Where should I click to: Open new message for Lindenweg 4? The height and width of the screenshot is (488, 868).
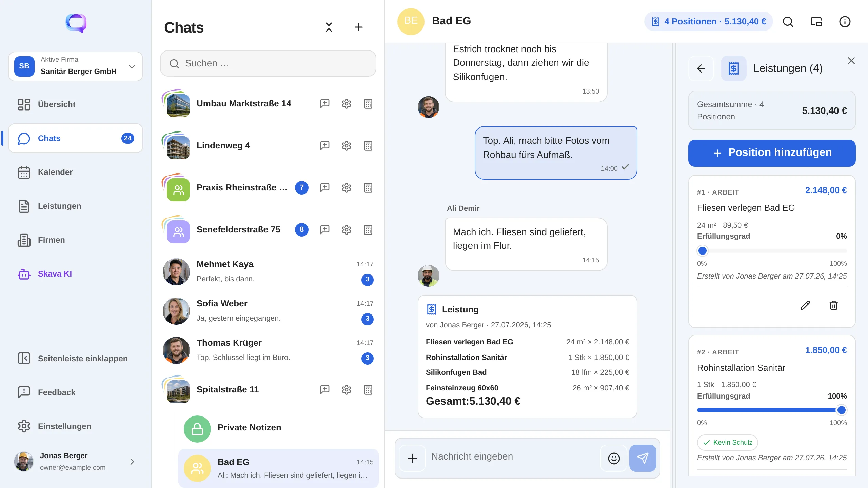(324, 145)
